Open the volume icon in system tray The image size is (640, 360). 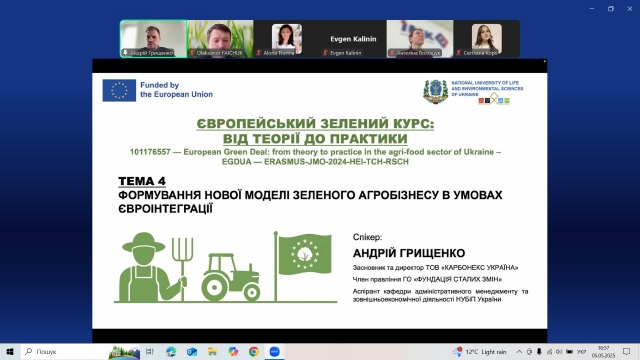pos(559,351)
